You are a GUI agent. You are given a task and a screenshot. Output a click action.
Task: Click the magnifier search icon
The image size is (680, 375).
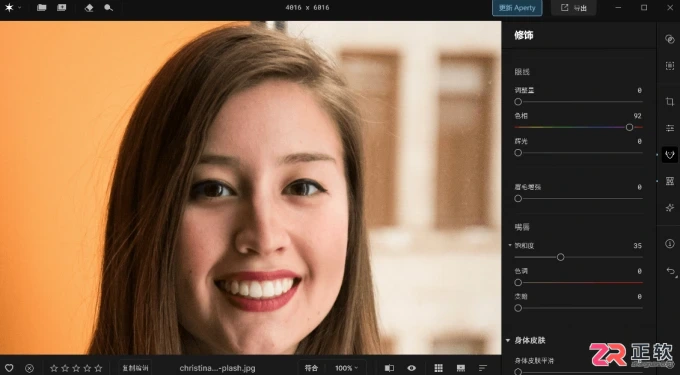tap(108, 8)
